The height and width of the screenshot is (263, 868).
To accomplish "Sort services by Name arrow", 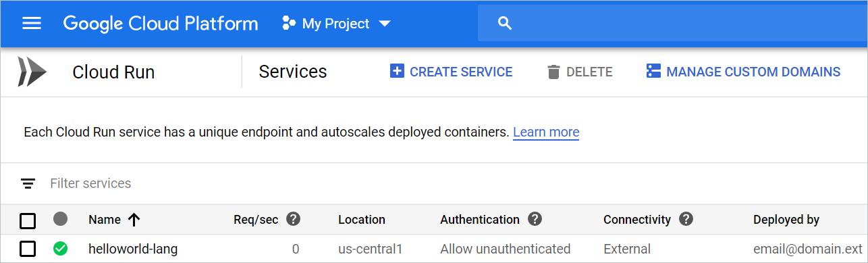I will [x=134, y=219].
